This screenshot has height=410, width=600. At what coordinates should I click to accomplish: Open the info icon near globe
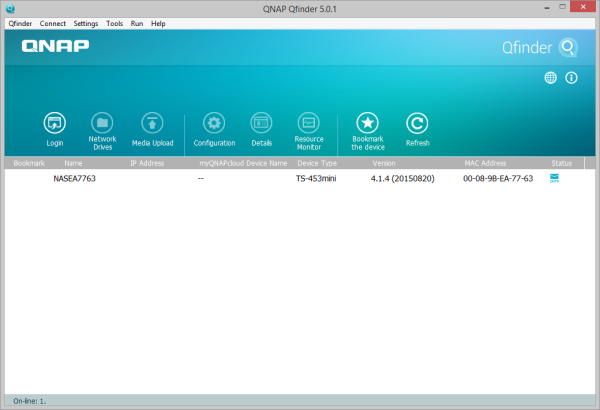tap(571, 77)
